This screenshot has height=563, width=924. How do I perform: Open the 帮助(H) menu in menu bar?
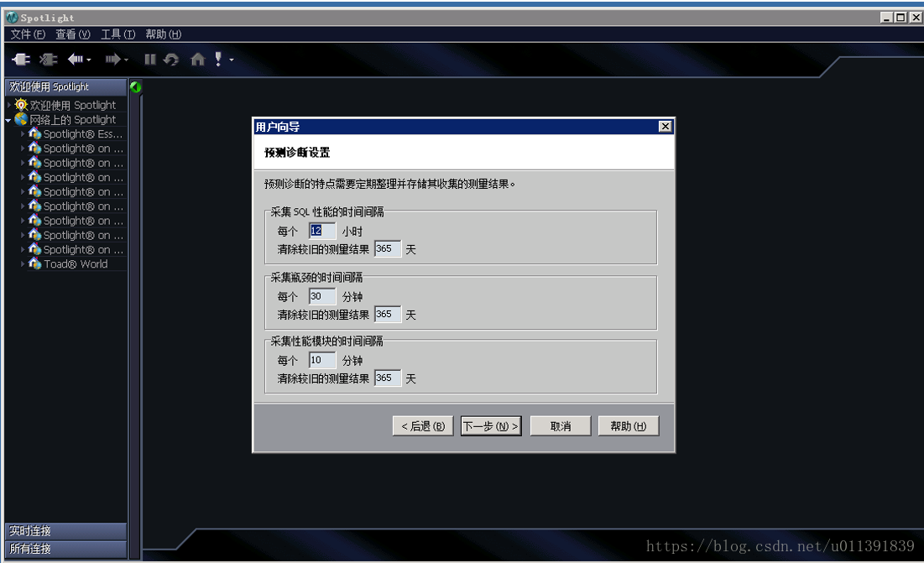[x=164, y=34]
